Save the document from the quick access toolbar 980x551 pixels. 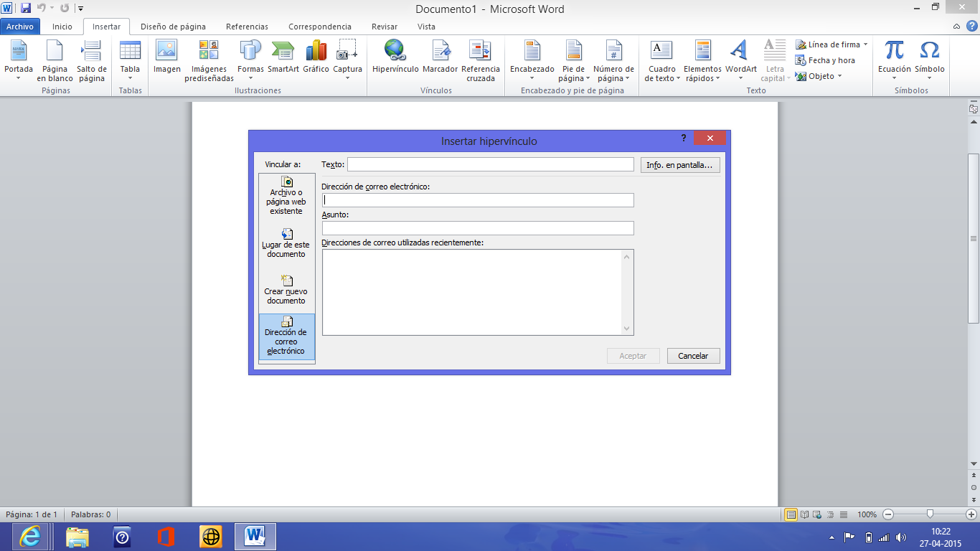[26, 9]
